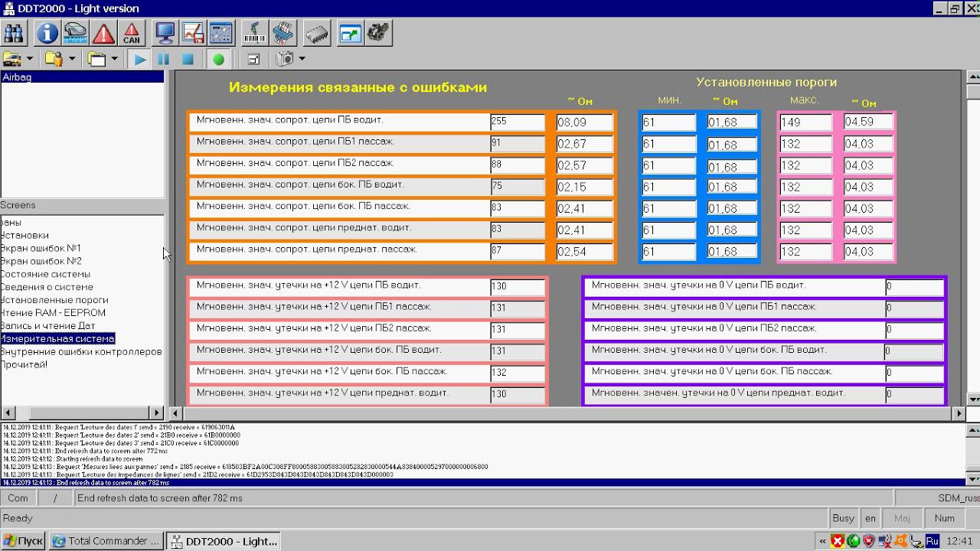This screenshot has height=551, width=980.
Task: Click the Ru language indicator in tray
Action: click(932, 541)
